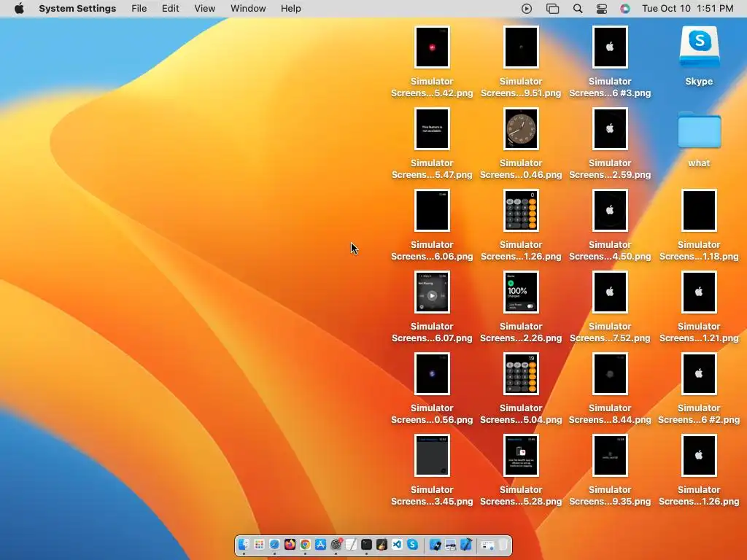This screenshot has height=560, width=747.
Task: Select the Skype disk icon on desktop
Action: coord(699,47)
